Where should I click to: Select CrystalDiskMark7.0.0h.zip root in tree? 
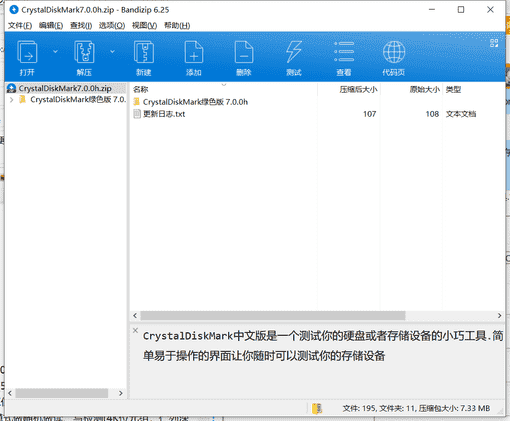click(66, 88)
